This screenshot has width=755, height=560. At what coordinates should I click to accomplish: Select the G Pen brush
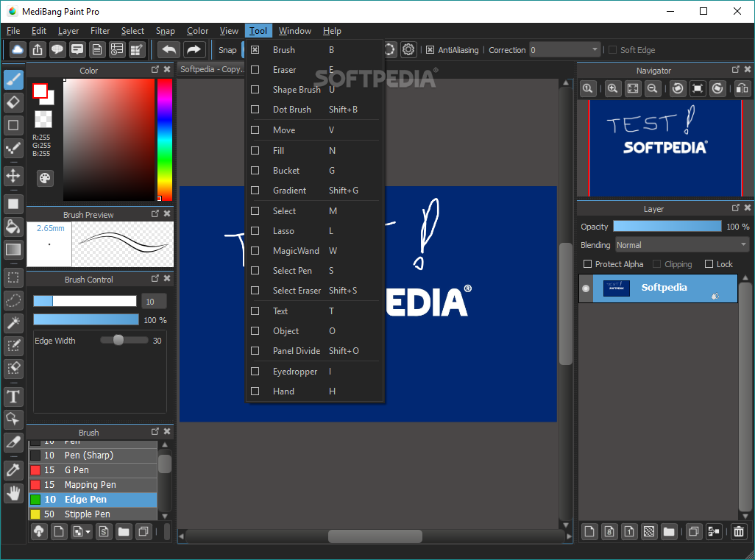click(x=93, y=470)
